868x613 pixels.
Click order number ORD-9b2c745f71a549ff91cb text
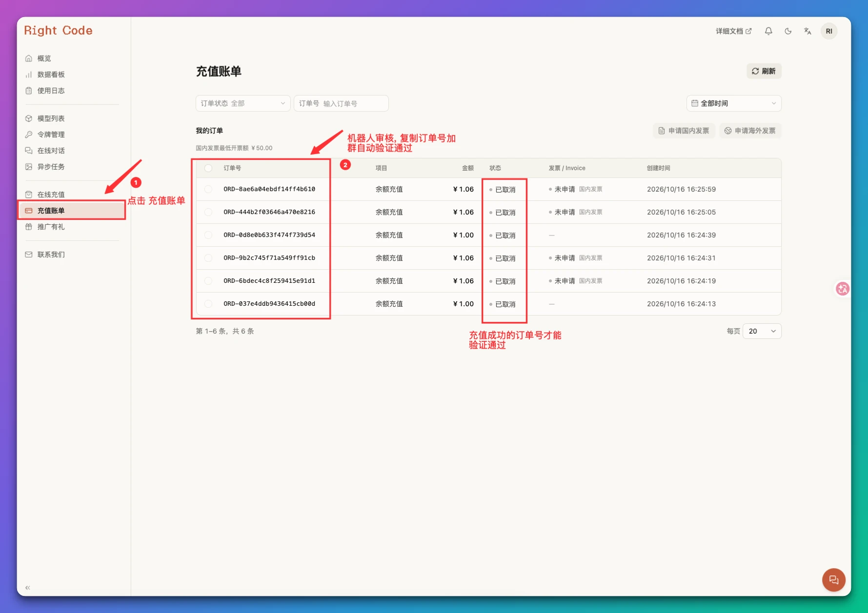(269, 258)
